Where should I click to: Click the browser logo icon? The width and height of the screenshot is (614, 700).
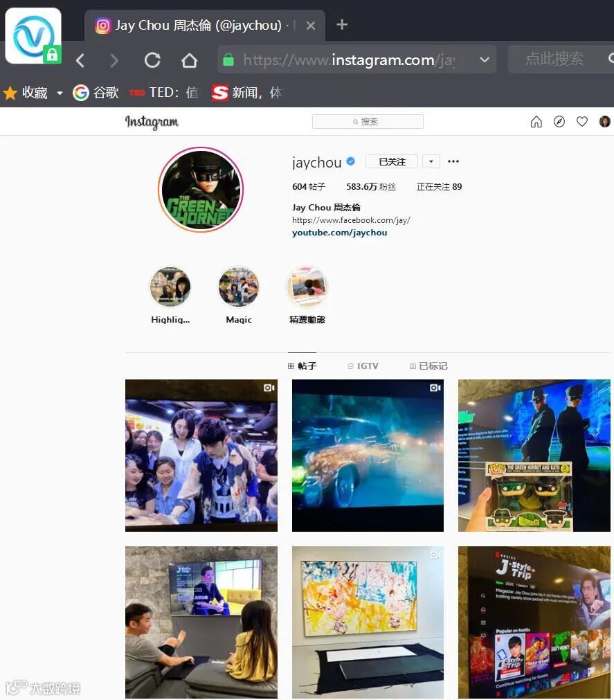pos(33,36)
